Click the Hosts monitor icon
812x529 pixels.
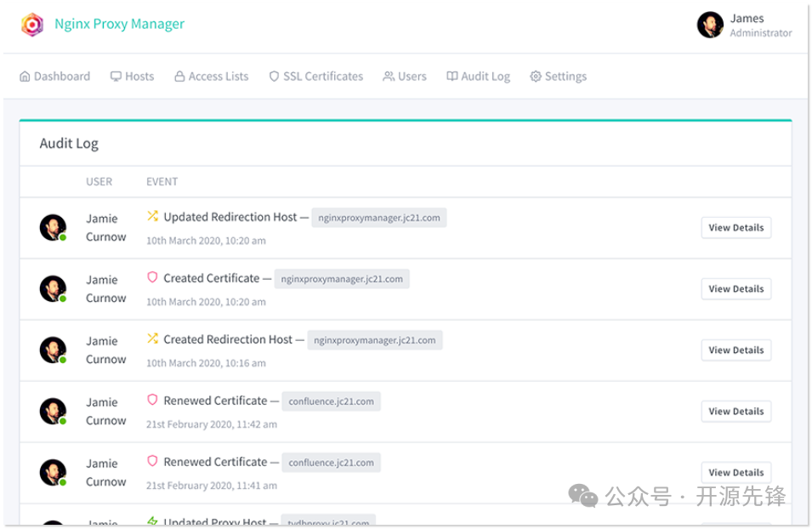(116, 77)
